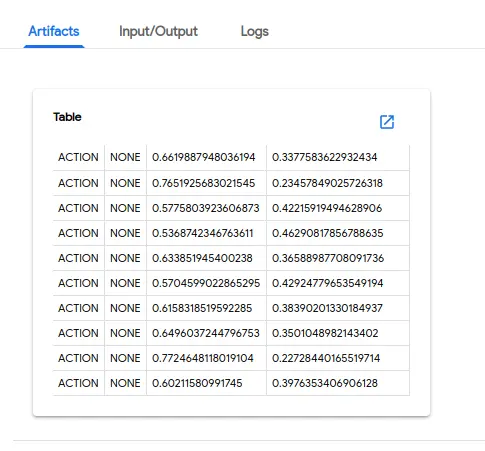Image resolution: width=485 pixels, height=451 pixels.
Task: Click ACTION in the 0.6619887948036194 row
Action: click(x=78, y=157)
